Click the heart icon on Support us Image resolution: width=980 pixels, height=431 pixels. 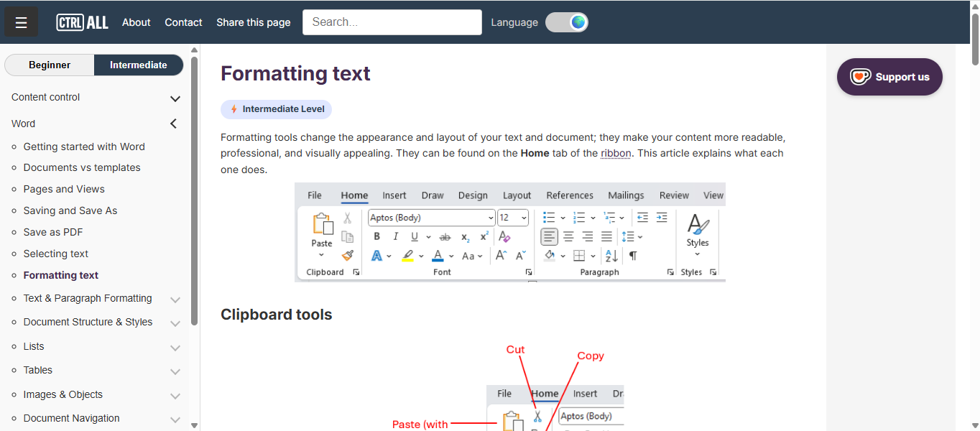pos(860,77)
